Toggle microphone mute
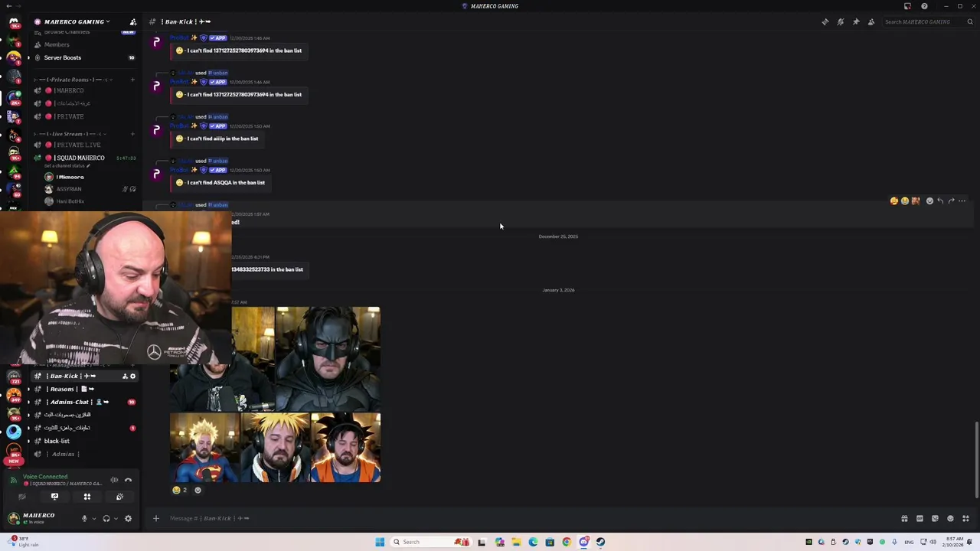The height and width of the screenshot is (551, 980). point(85,518)
